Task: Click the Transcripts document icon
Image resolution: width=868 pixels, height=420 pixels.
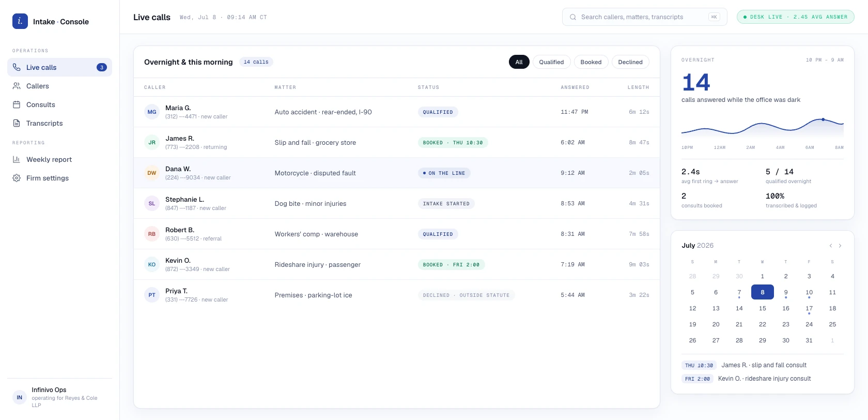Action: point(17,123)
